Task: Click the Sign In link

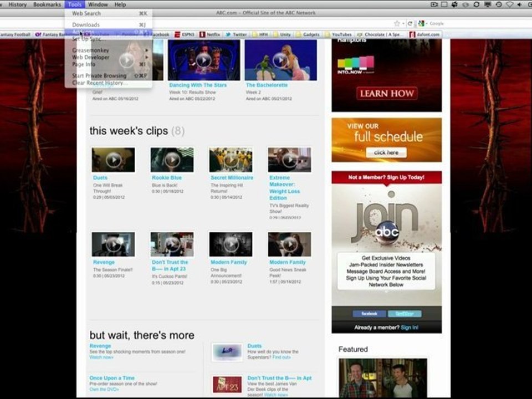Action: [410, 328]
